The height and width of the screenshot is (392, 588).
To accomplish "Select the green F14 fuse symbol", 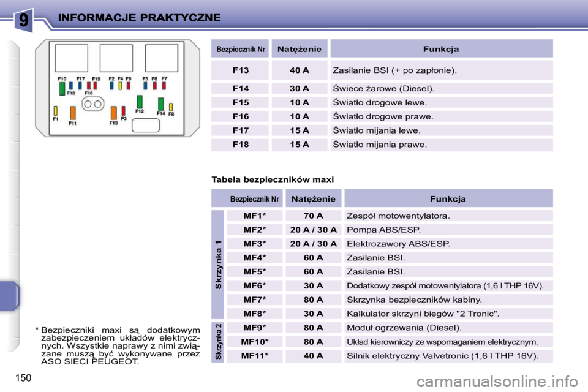I will point(161,104).
